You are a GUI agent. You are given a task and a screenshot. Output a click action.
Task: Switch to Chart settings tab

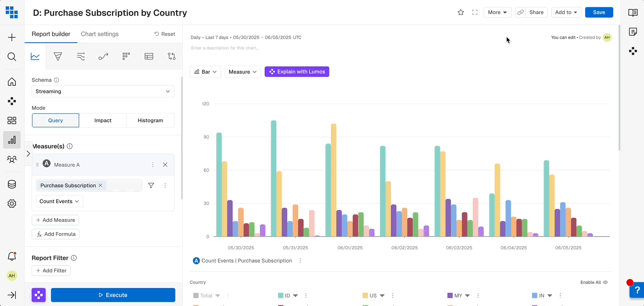pyautogui.click(x=100, y=34)
